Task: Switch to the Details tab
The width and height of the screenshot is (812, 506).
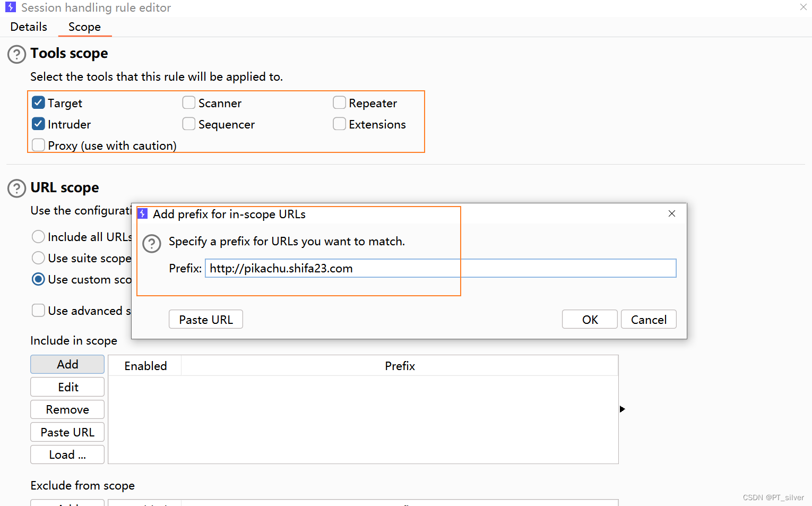Action: [x=29, y=27]
